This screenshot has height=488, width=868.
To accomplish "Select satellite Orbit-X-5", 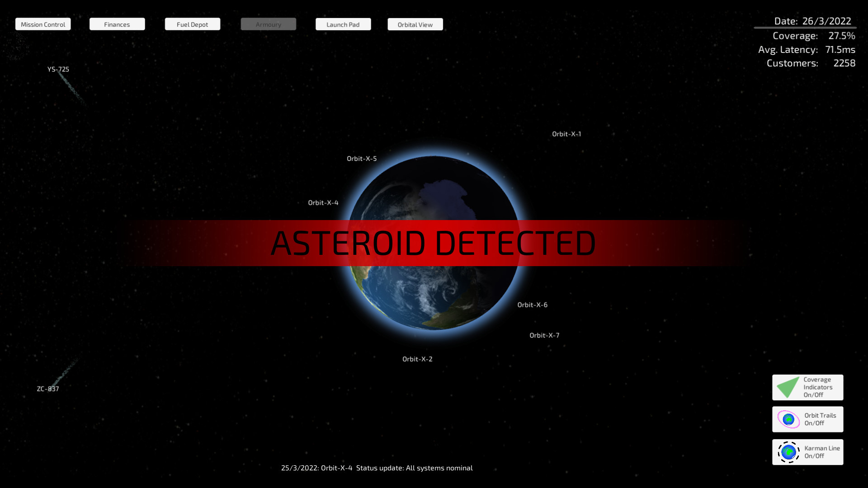I will click(362, 159).
